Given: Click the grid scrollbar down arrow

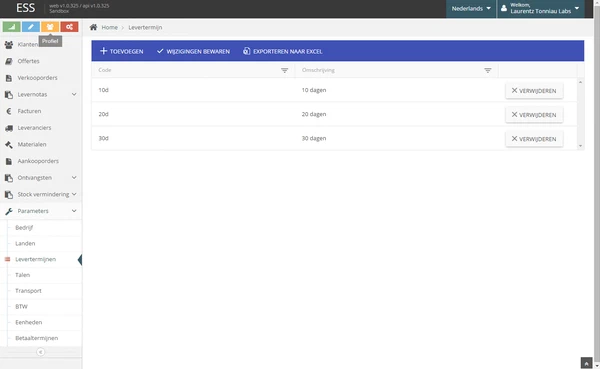Looking at the screenshot, I should (580, 146).
